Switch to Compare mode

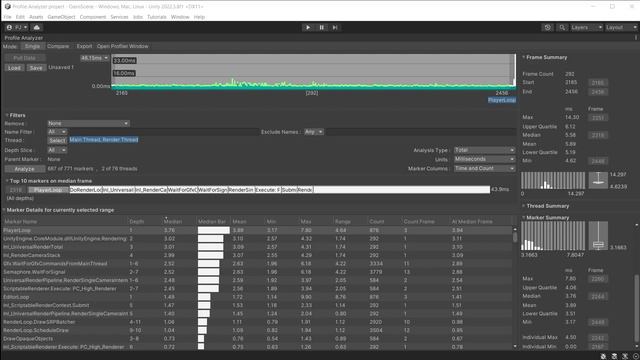[x=58, y=47]
